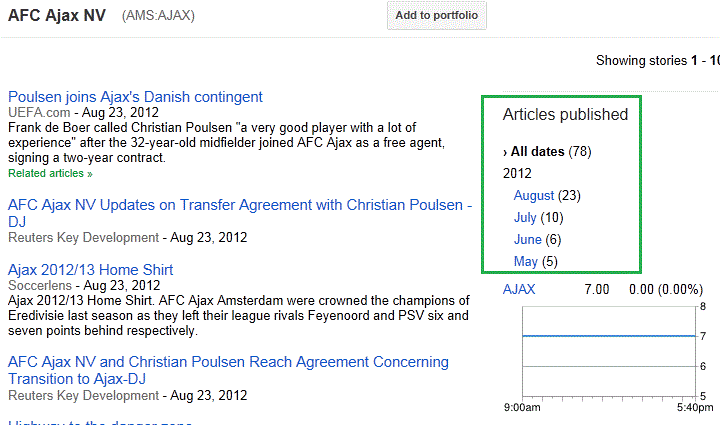
Task: Click the AFC Ajax NV page title
Action: (56, 17)
